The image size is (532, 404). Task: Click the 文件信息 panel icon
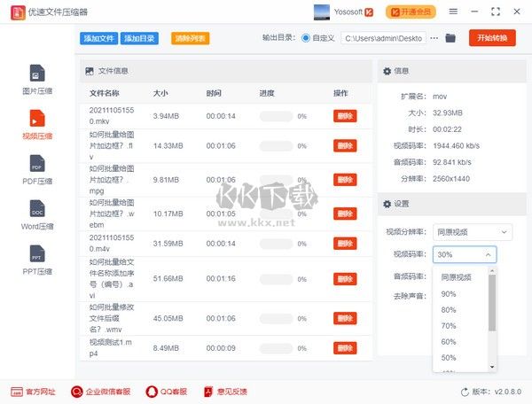click(x=90, y=71)
